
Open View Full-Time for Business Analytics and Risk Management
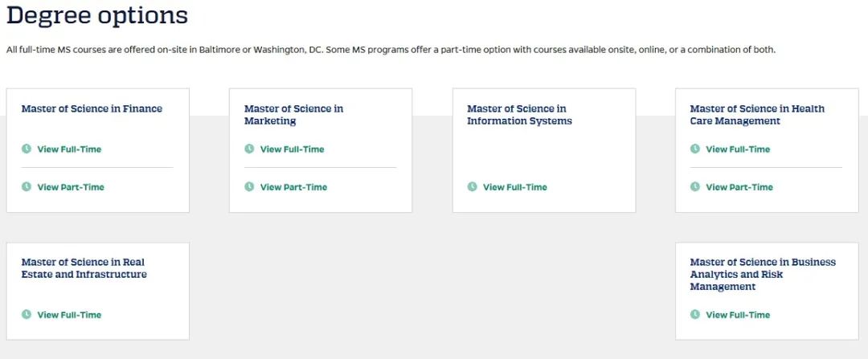pos(738,315)
